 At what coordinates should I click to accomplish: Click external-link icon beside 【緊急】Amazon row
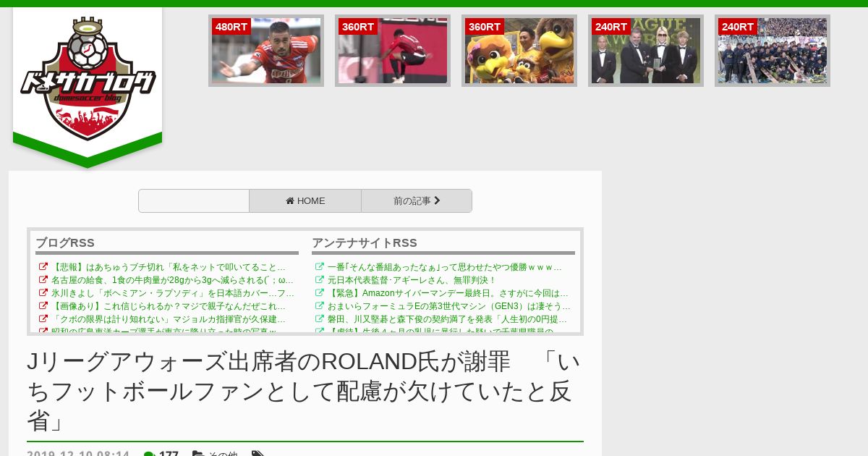tap(319, 293)
